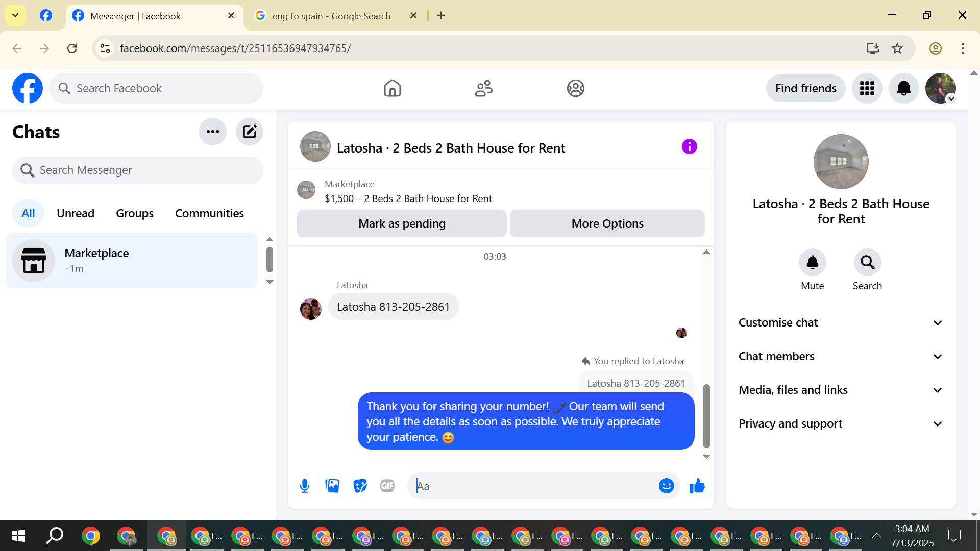
Task: Open the GIF picker
Action: pos(387,486)
